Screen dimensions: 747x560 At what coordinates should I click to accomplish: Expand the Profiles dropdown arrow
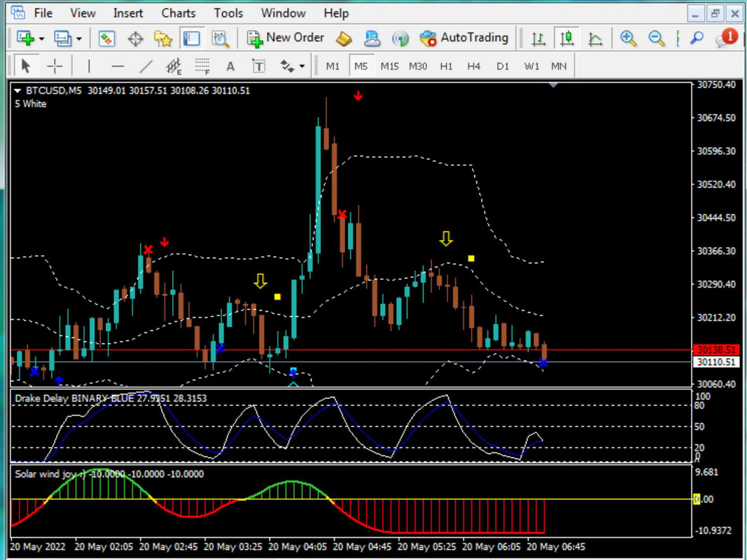click(79, 38)
